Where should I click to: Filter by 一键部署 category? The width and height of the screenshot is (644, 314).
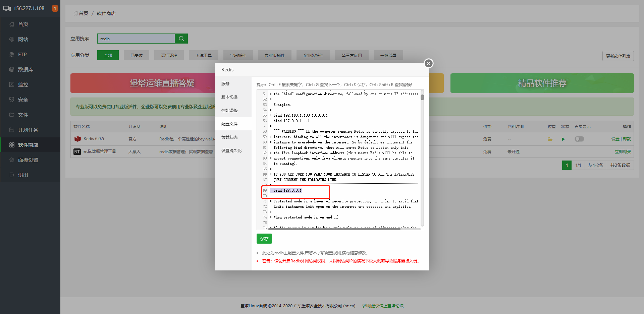[388, 55]
